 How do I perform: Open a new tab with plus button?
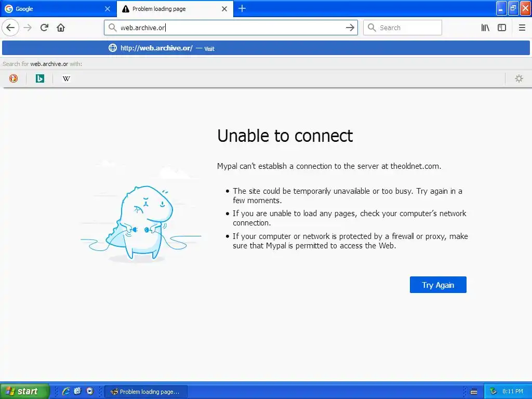(x=242, y=8)
